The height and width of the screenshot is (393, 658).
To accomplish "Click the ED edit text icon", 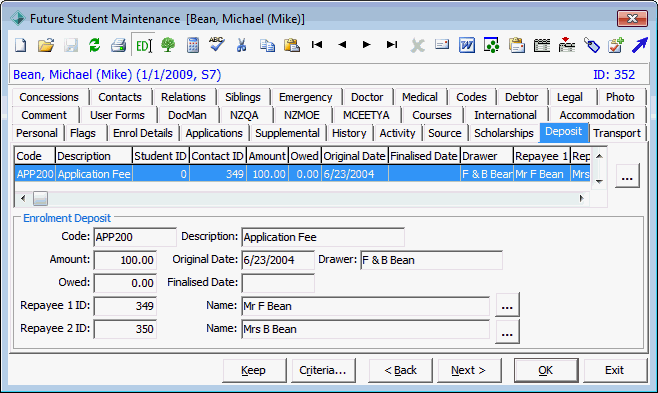I will (144, 45).
